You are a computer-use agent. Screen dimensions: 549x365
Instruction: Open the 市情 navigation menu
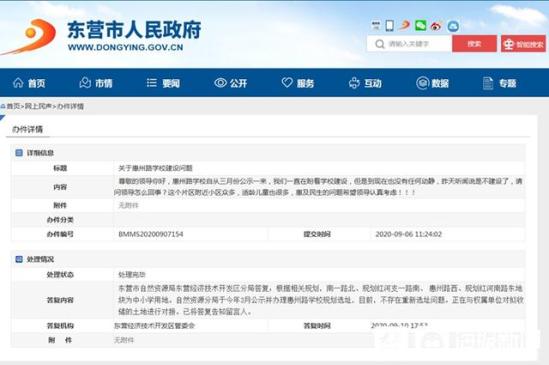96,83
